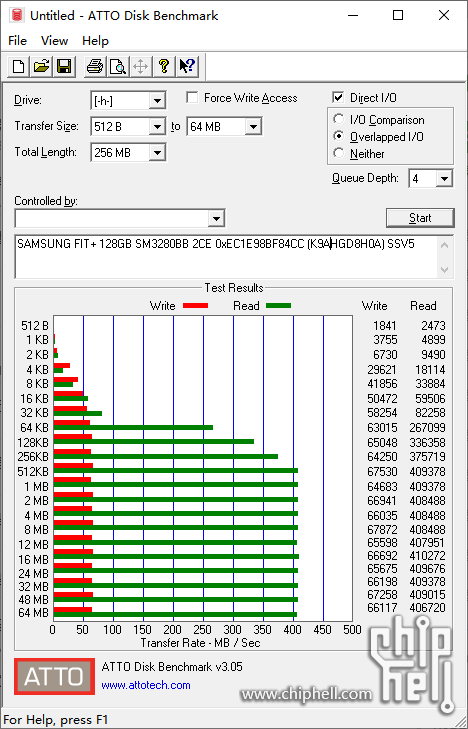Select the I/O Comparison radio button
468x729 pixels.
tap(339, 119)
